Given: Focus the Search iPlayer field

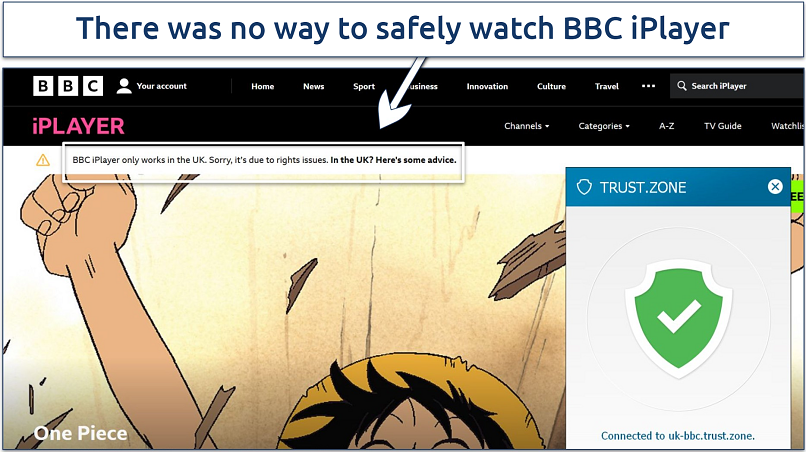Looking at the screenshot, I should [x=737, y=86].
